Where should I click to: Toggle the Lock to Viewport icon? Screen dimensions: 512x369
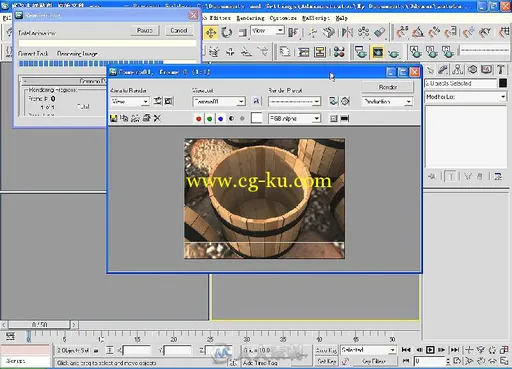(256, 101)
